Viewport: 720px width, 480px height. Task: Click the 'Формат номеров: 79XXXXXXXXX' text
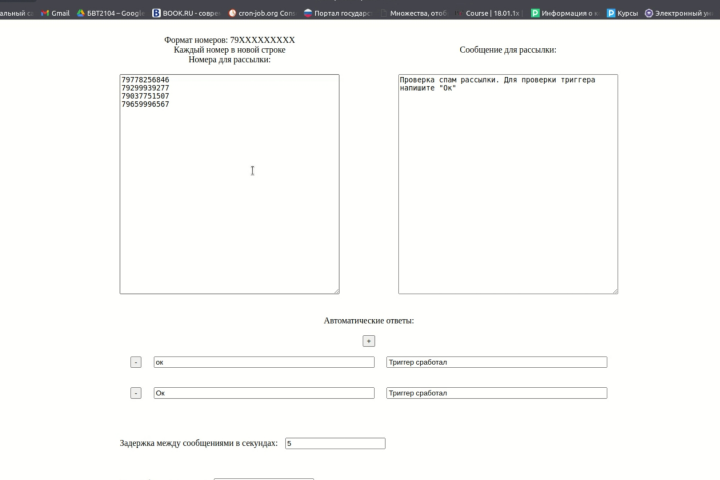[x=230, y=40]
